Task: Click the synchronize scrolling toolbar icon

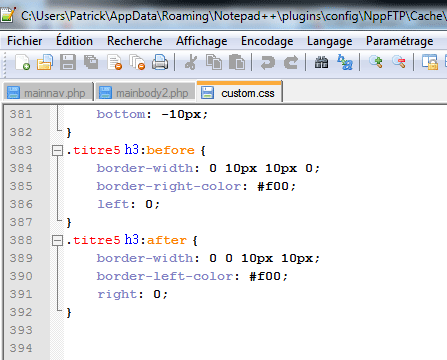Action: 430,62
